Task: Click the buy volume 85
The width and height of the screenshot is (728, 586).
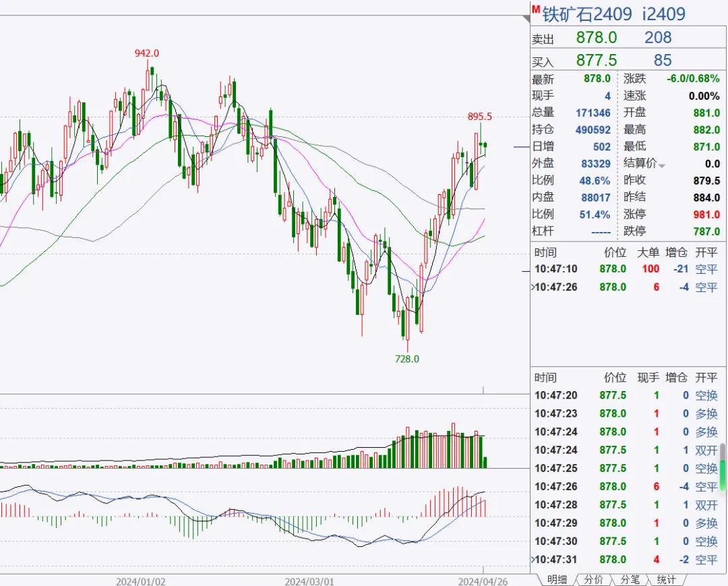Action: point(663,61)
